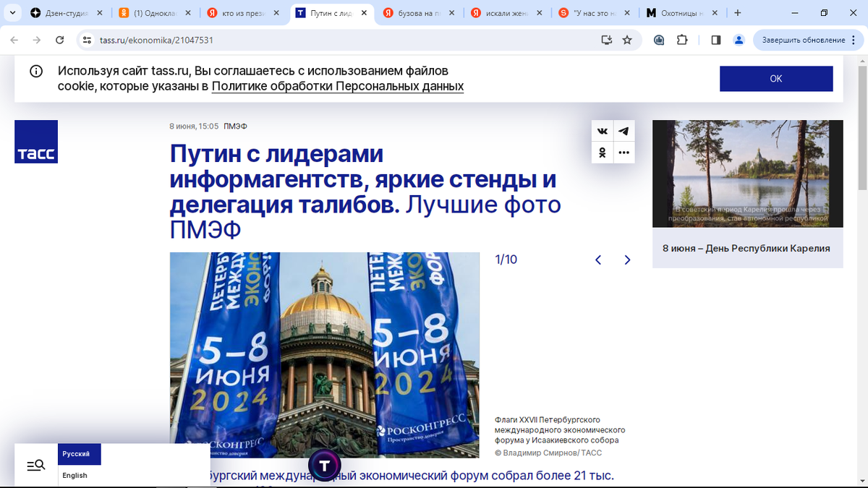Open 'Политике обработки Персональных данных' link
The image size is (868, 488).
(x=338, y=86)
